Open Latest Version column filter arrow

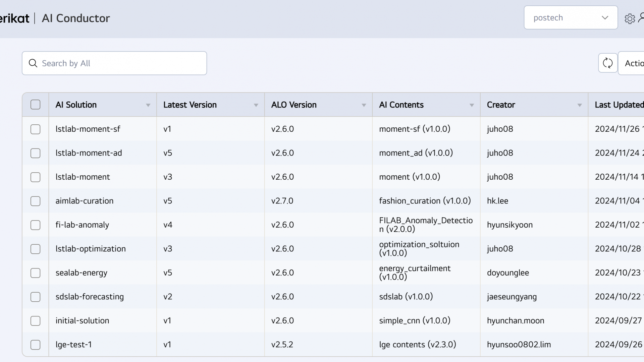(256, 105)
